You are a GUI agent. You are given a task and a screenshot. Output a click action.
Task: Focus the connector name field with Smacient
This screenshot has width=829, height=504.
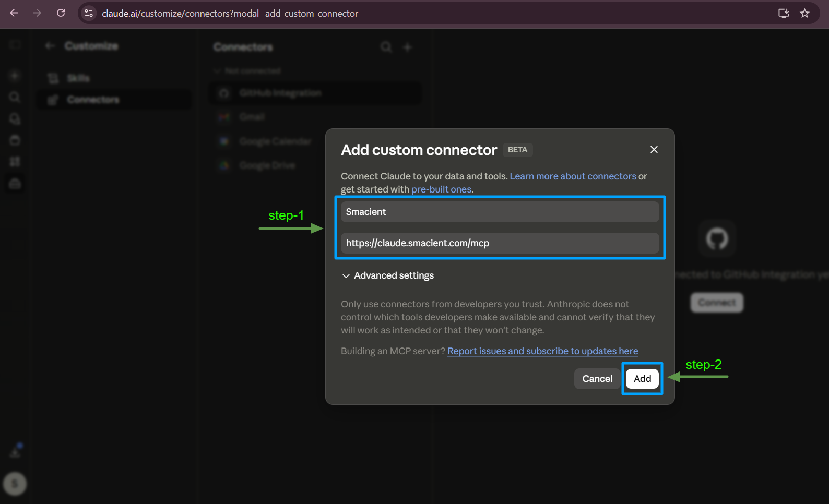coord(500,212)
